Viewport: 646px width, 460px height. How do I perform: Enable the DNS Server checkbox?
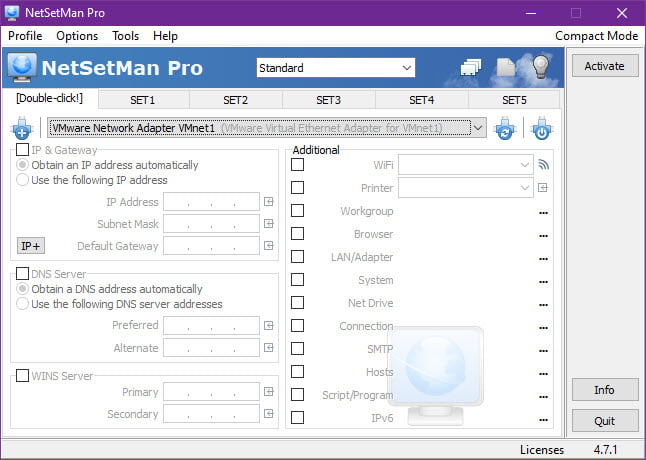(x=22, y=273)
